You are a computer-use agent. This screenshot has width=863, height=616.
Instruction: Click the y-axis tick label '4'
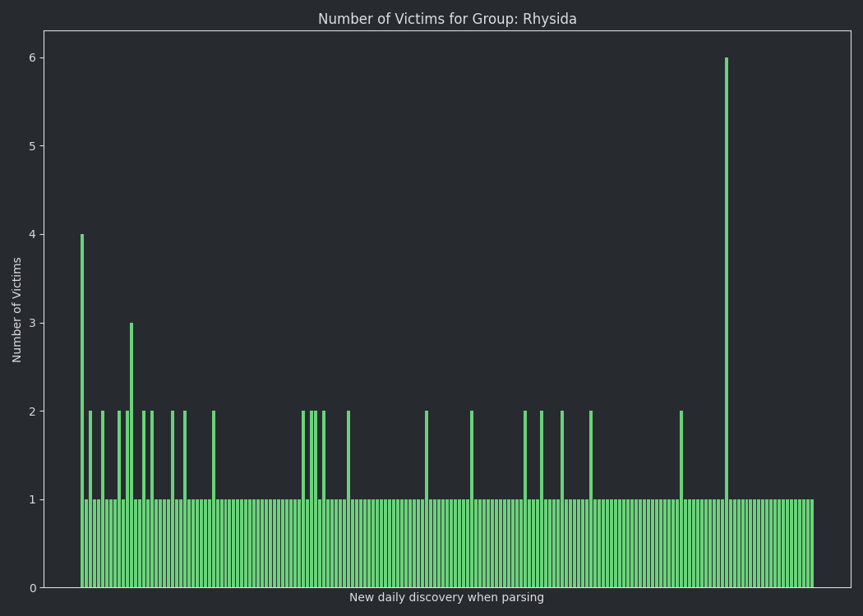point(33,235)
